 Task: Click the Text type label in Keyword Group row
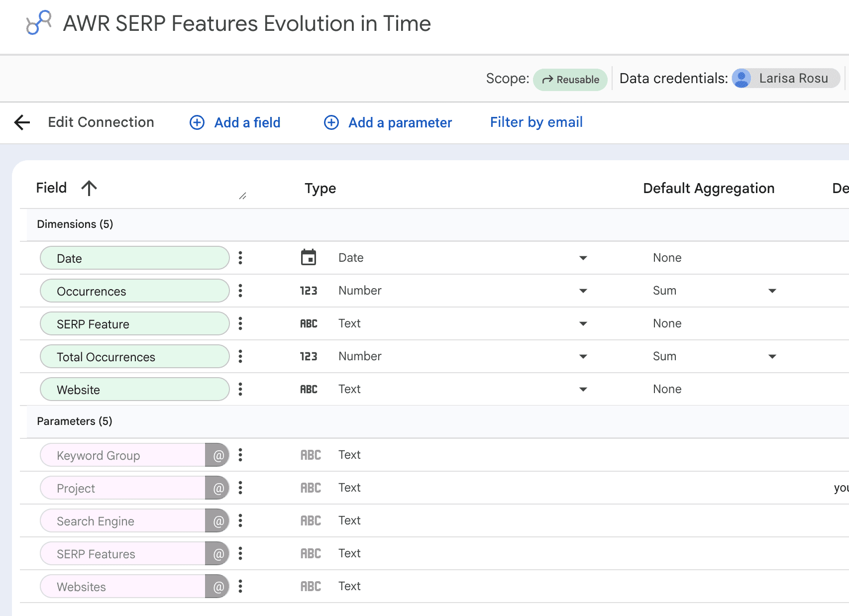point(350,455)
